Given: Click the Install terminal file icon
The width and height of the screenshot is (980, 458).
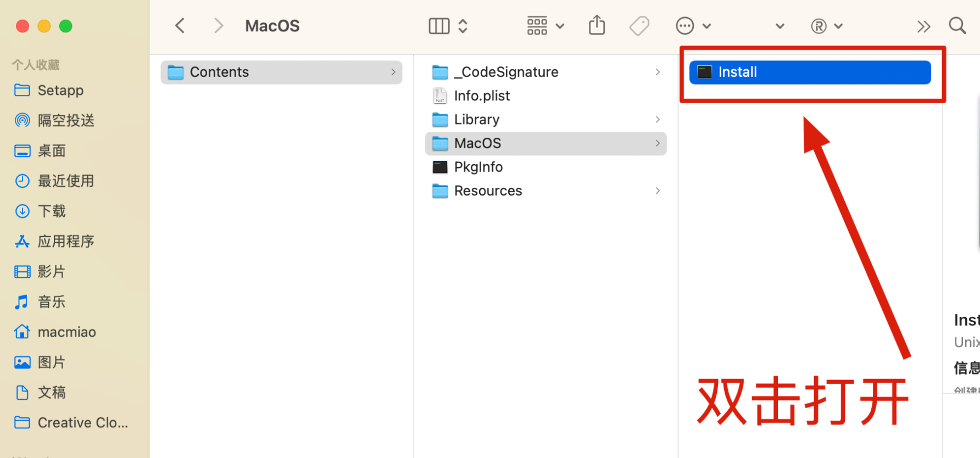Looking at the screenshot, I should coord(704,72).
